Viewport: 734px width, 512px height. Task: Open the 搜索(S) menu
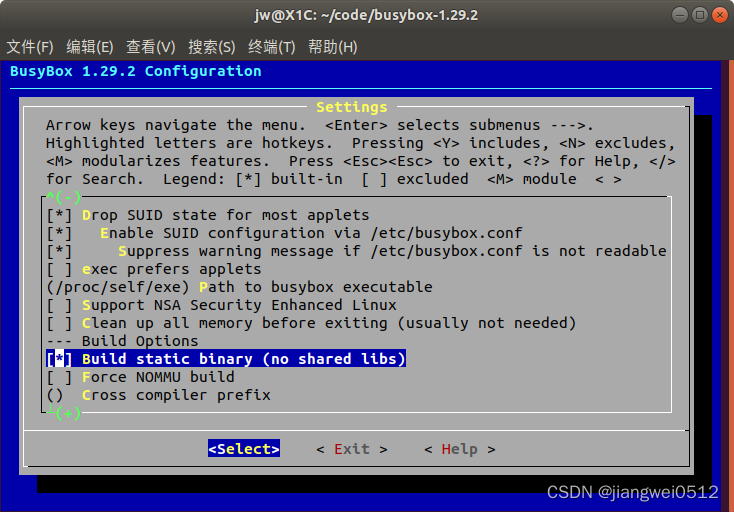coord(211,47)
